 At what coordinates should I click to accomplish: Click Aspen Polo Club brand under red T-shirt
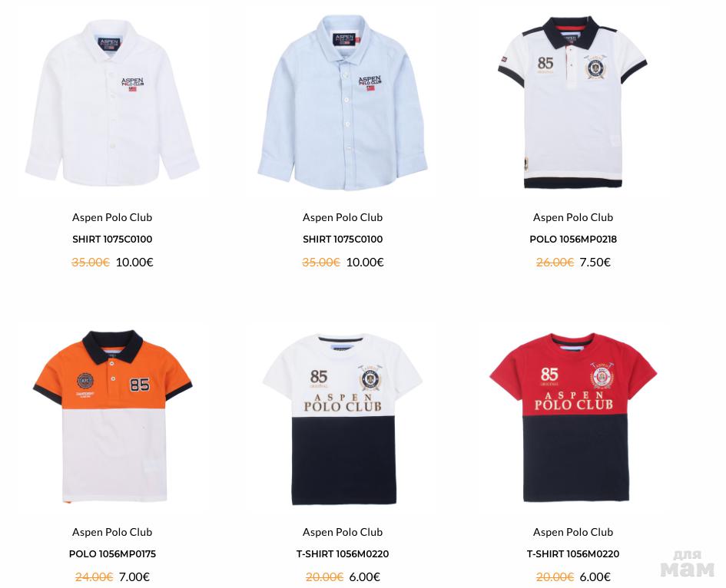[573, 532]
